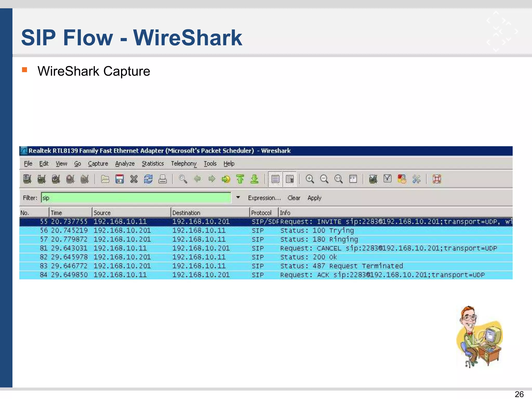Click the Filter: label button
The image size is (532, 399).
[x=30, y=198]
